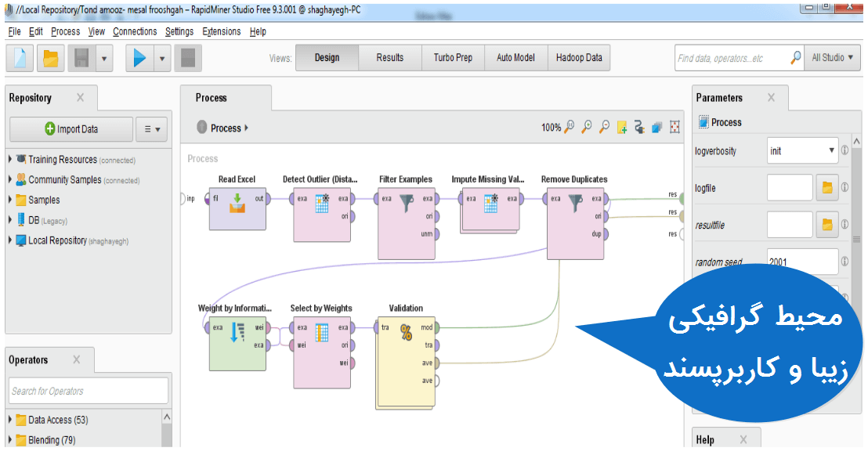Expand the Training Resources repository node
Screen dimensions: 868x455
coord(10,159)
